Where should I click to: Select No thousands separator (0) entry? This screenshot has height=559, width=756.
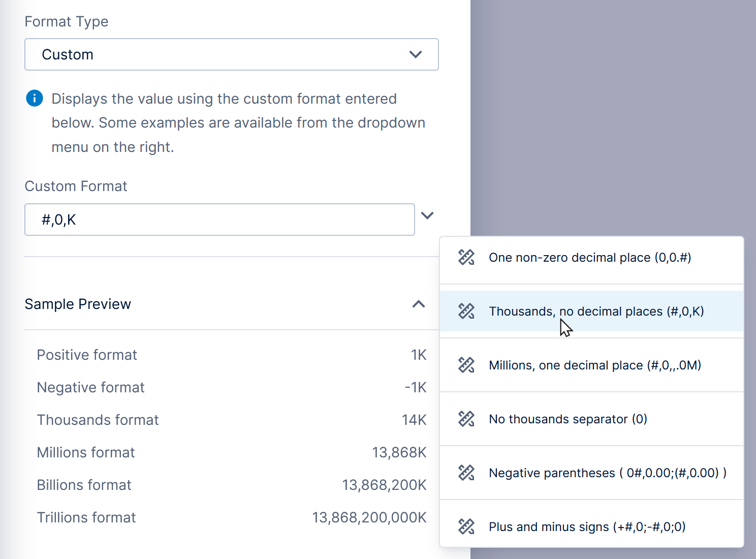[x=568, y=419]
